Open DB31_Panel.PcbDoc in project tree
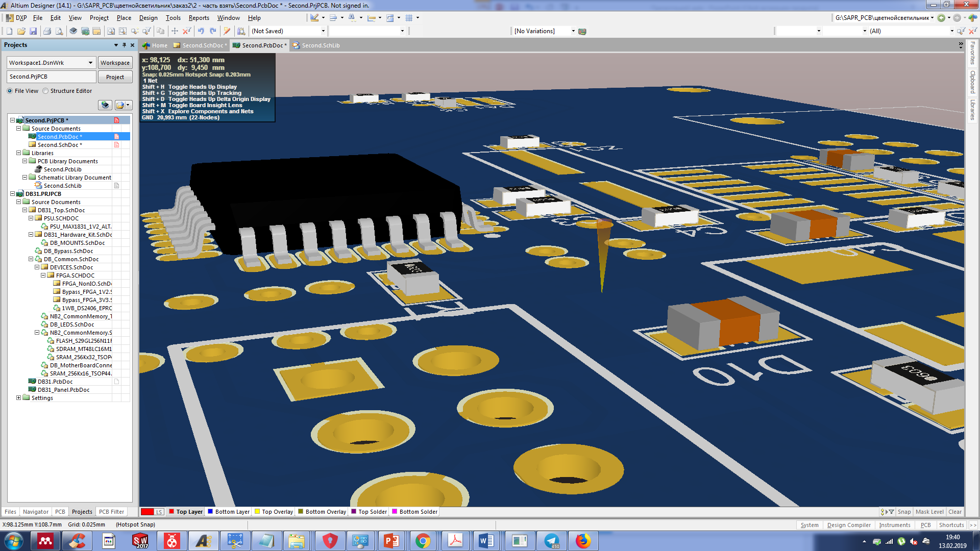Screen dimensions: 980x551 (x=63, y=390)
